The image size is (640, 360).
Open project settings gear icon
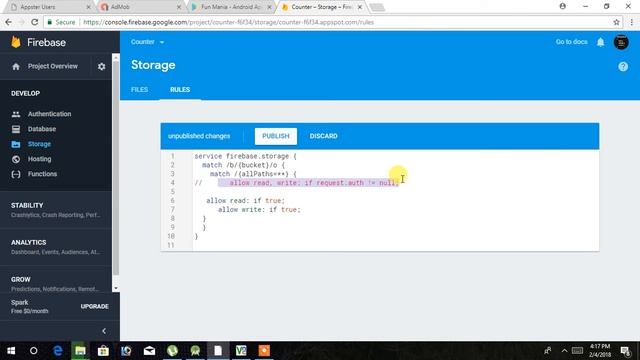click(x=102, y=67)
